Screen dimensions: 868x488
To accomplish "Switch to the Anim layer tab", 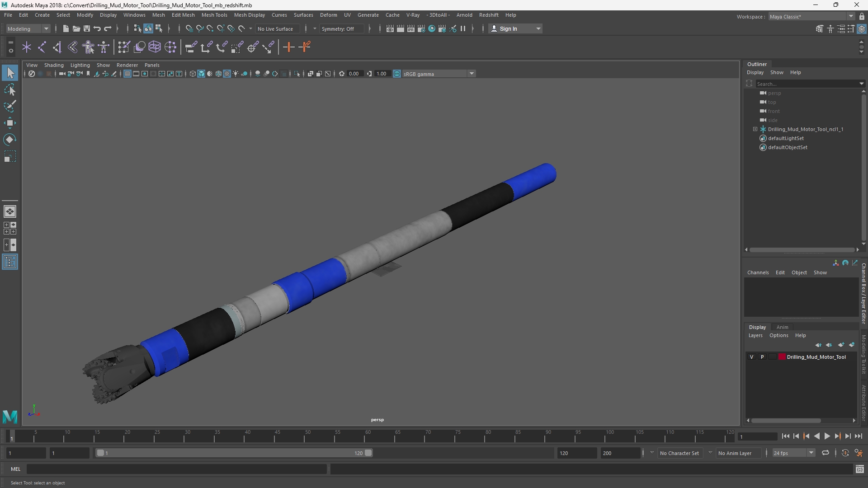I will click(782, 327).
